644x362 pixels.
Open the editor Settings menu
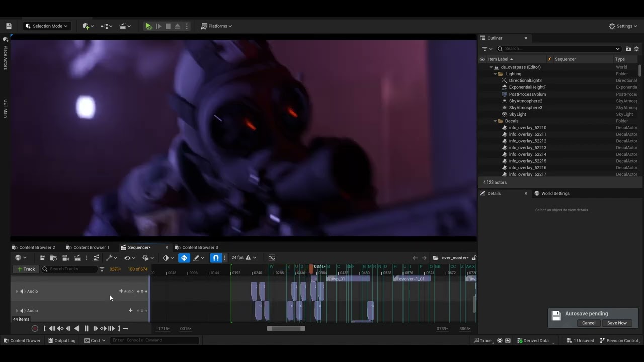(623, 26)
